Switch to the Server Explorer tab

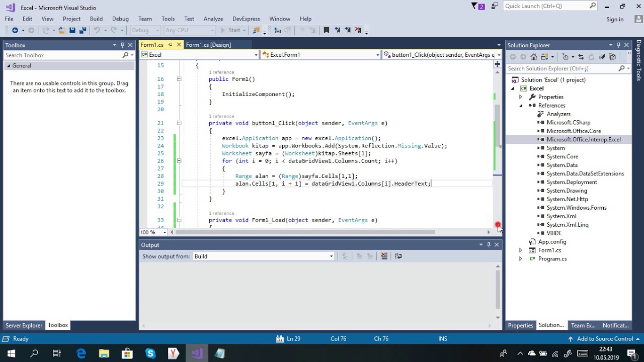[24, 325]
